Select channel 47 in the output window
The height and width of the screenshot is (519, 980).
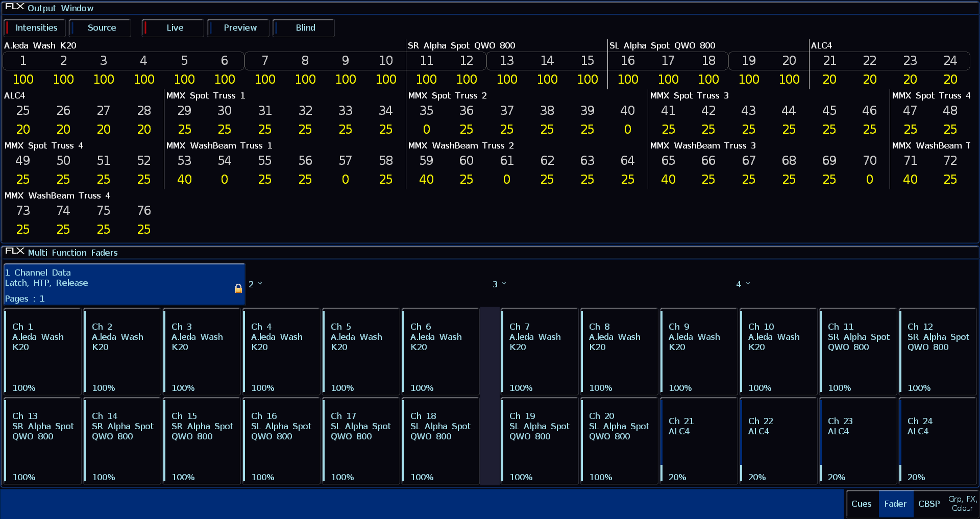click(x=910, y=111)
